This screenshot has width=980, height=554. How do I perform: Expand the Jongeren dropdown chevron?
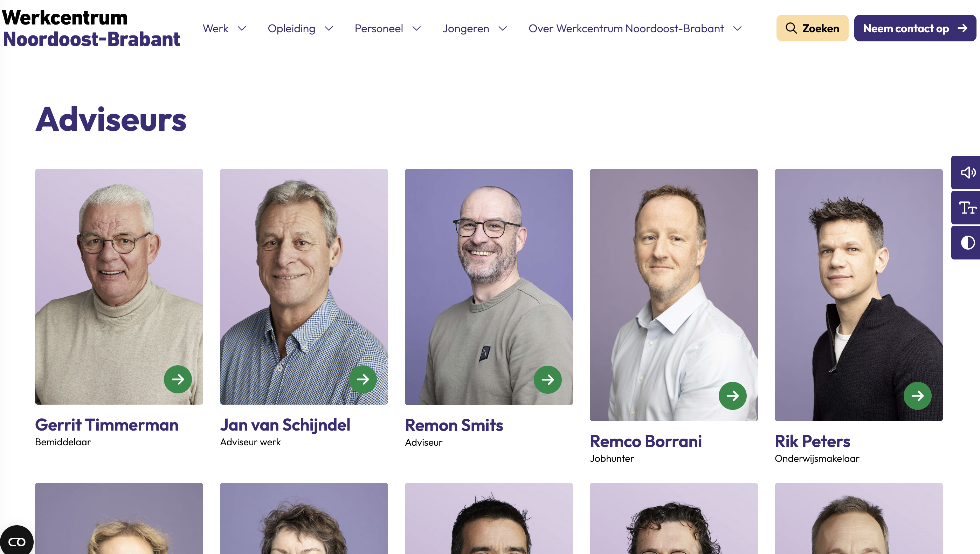pos(503,28)
